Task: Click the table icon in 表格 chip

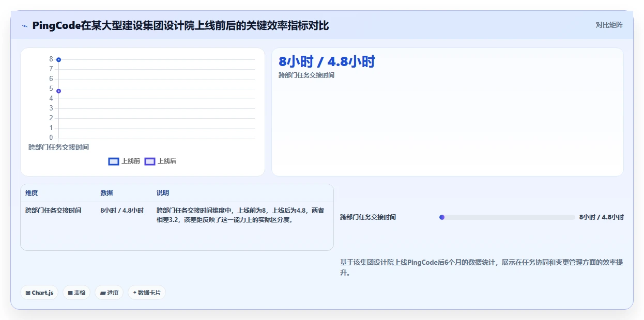Action: (70, 293)
